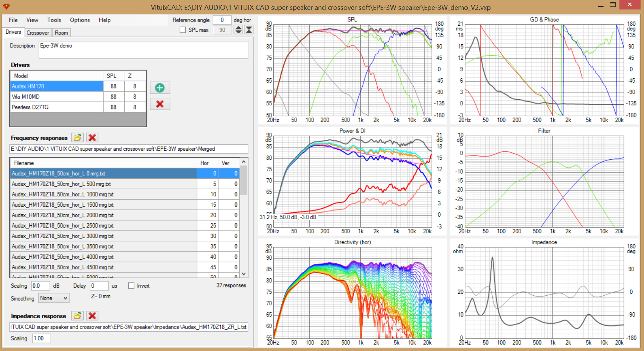The width and height of the screenshot is (644, 351).
Task: Open the Smoothing dropdown
Action: point(54,298)
